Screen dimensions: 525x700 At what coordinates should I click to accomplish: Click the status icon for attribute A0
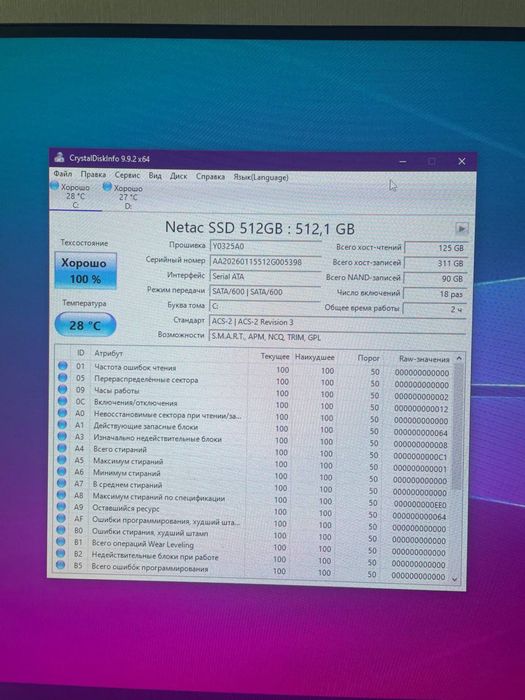(62, 413)
